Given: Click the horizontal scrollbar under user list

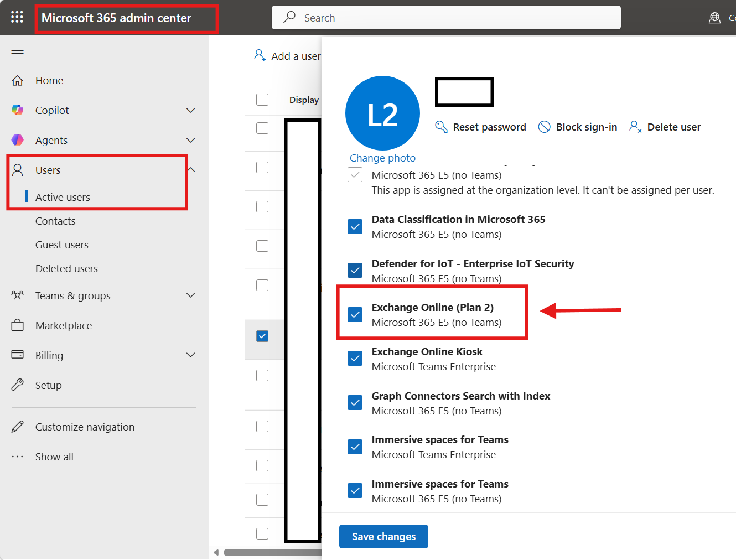Looking at the screenshot, I should point(272,552).
